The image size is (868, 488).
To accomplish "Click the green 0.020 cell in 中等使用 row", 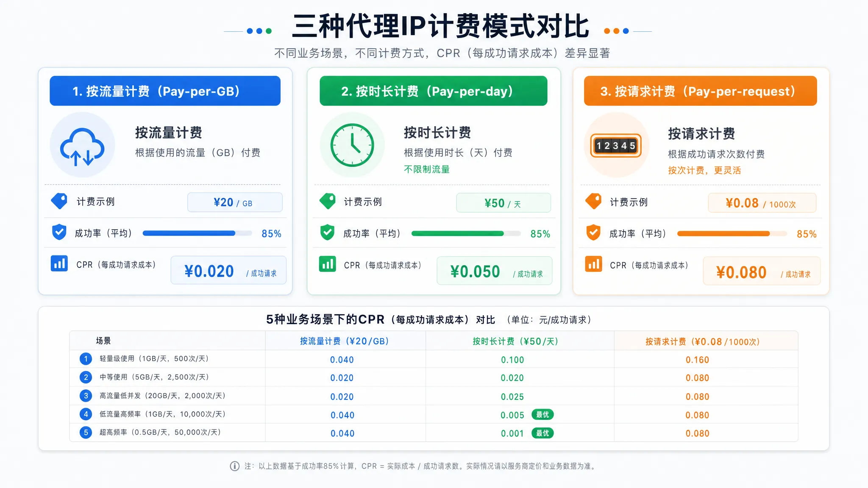I will 512,378.
